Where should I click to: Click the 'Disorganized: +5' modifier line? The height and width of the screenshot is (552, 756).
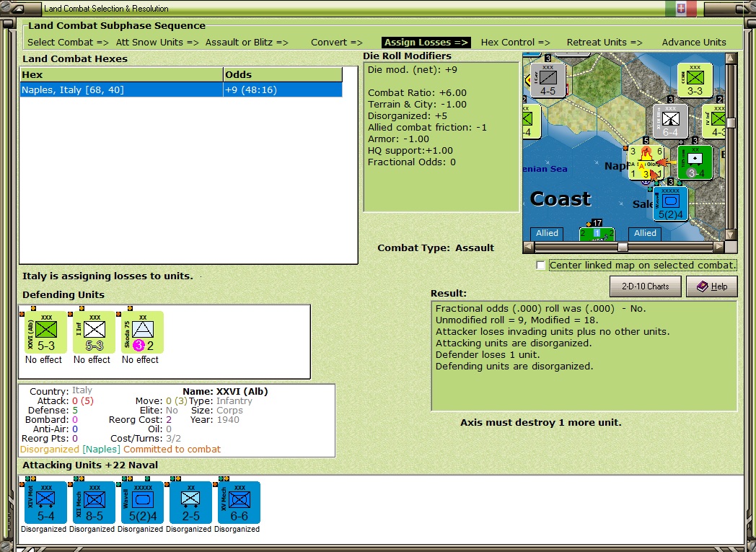(408, 116)
